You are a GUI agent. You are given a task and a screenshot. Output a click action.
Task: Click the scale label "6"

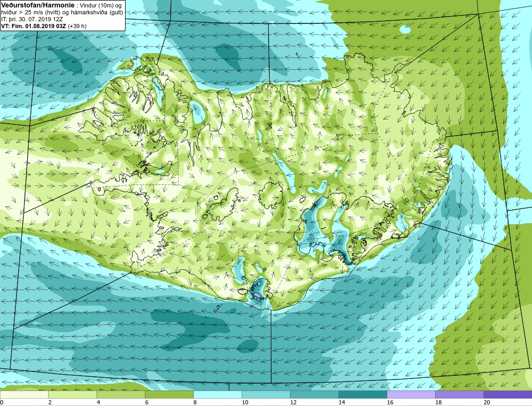(x=147, y=402)
